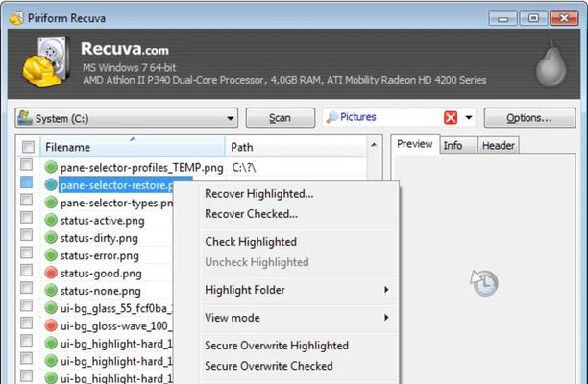Viewport: 588px width, 384px height.
Task: Click the green dot beside status-none.png
Action: [51, 290]
